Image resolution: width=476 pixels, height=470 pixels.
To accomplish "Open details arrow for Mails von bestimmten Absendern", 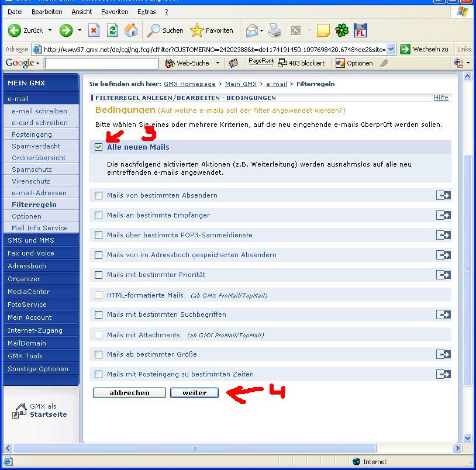I will pos(443,195).
